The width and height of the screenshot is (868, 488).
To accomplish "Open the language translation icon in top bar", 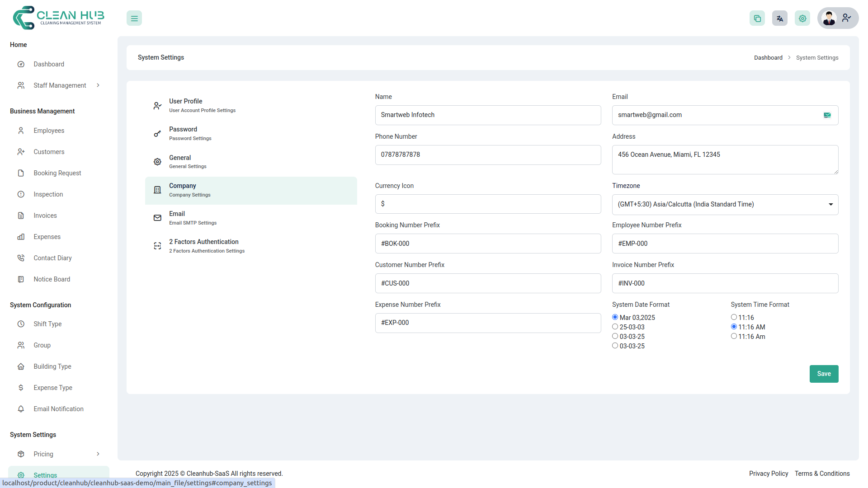I will pos(779,18).
